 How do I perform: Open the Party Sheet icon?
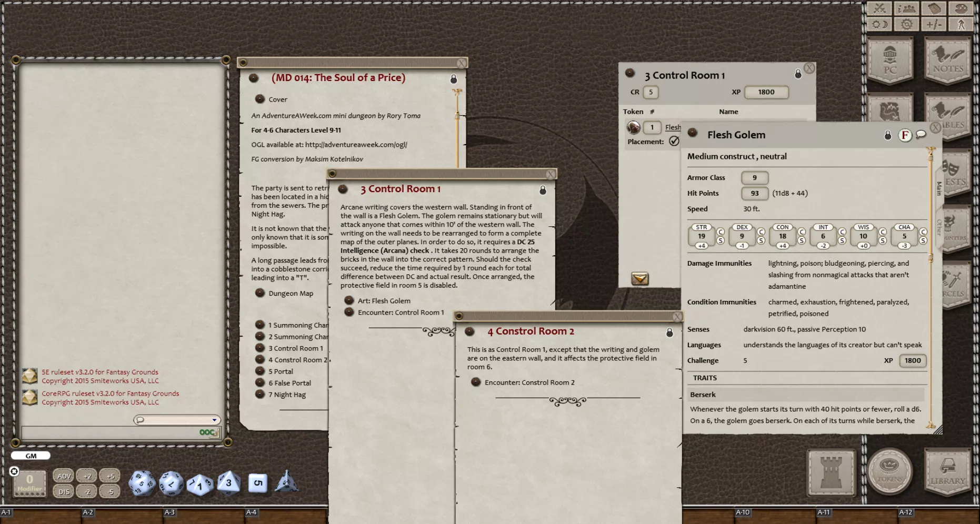click(x=906, y=9)
